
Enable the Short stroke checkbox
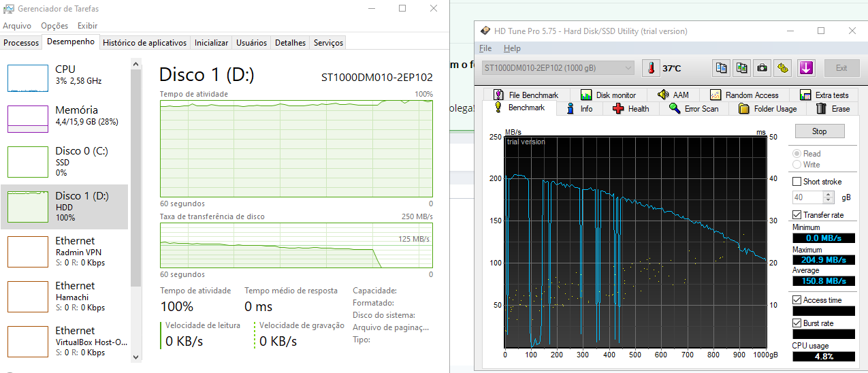click(x=797, y=182)
